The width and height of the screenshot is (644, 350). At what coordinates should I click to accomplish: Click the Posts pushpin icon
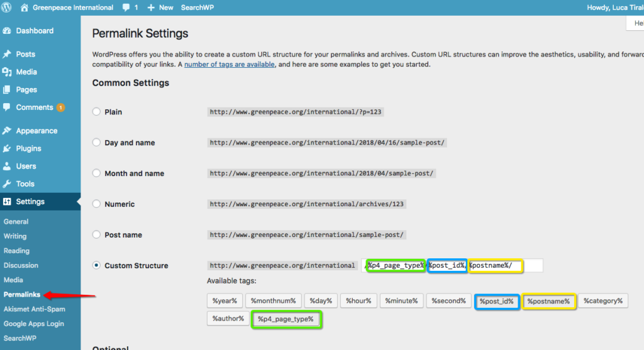(x=7, y=54)
